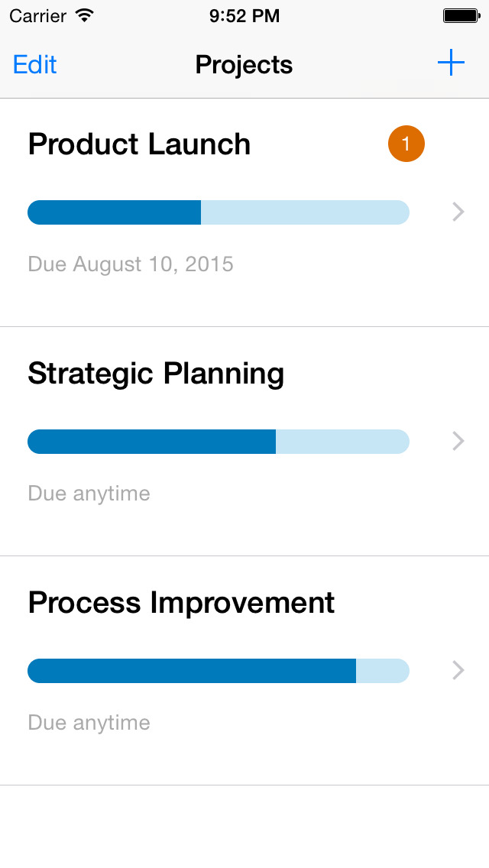Tap the Wi-Fi icon in status bar
489x868 pixels.
coord(85,15)
